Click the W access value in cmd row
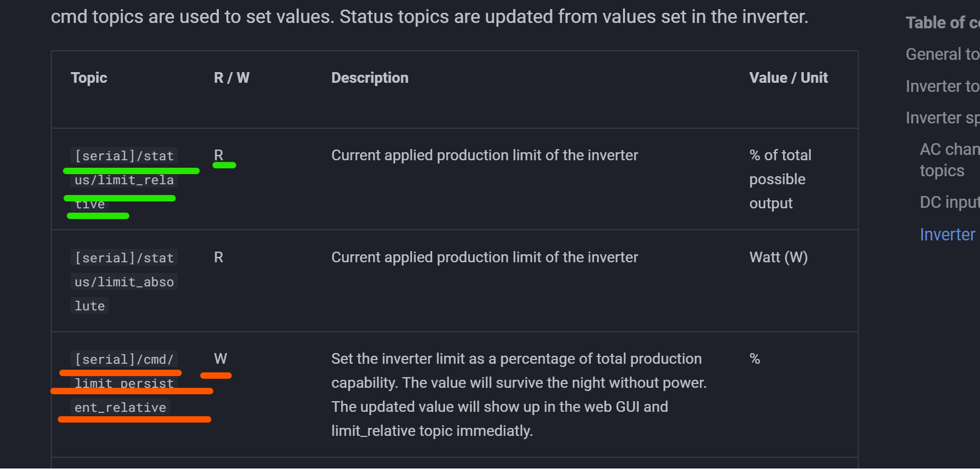Image resolution: width=980 pixels, height=469 pixels. click(x=220, y=359)
